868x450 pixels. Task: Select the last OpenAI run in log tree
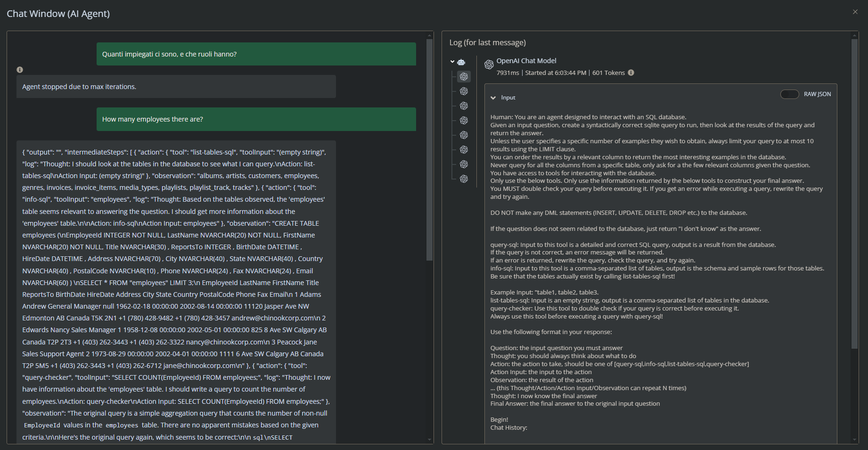(464, 179)
